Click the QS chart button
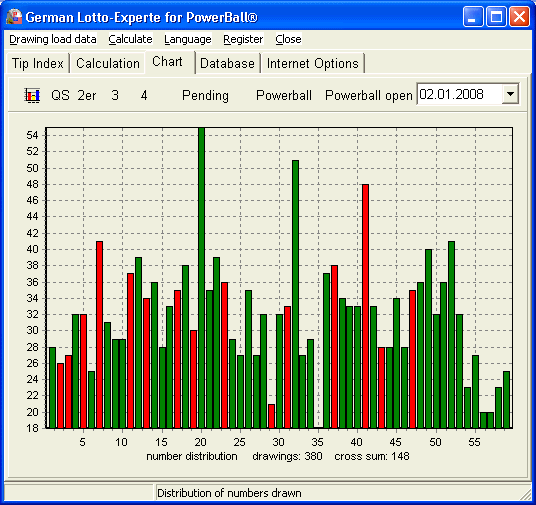This screenshot has width=536, height=505. [x=60, y=95]
